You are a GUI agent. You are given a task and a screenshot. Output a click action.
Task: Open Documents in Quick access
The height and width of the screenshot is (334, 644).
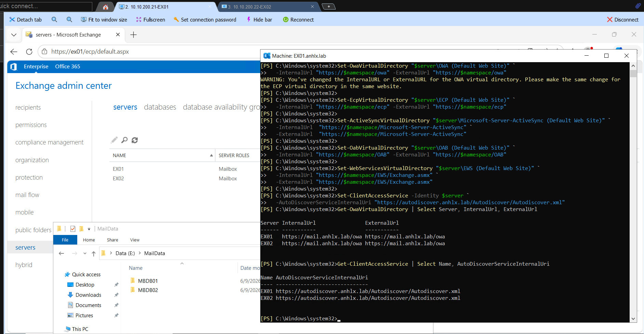[x=88, y=305]
